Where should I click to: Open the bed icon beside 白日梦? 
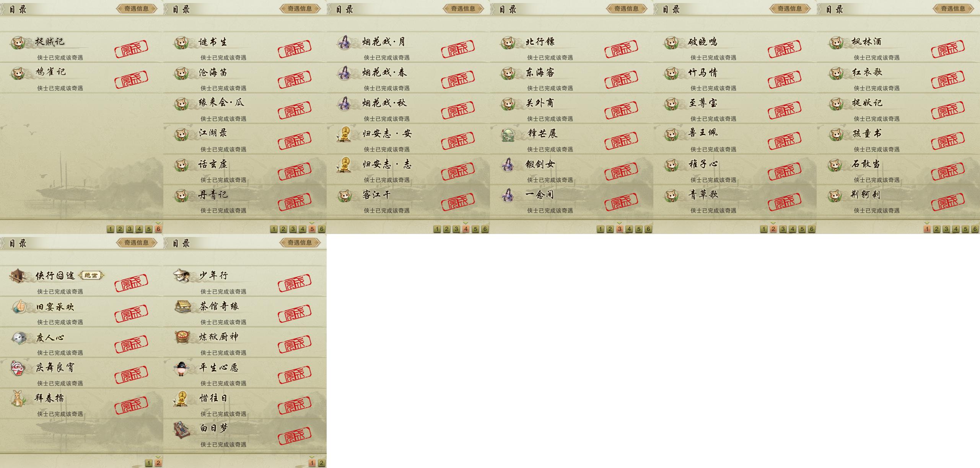pos(181,429)
